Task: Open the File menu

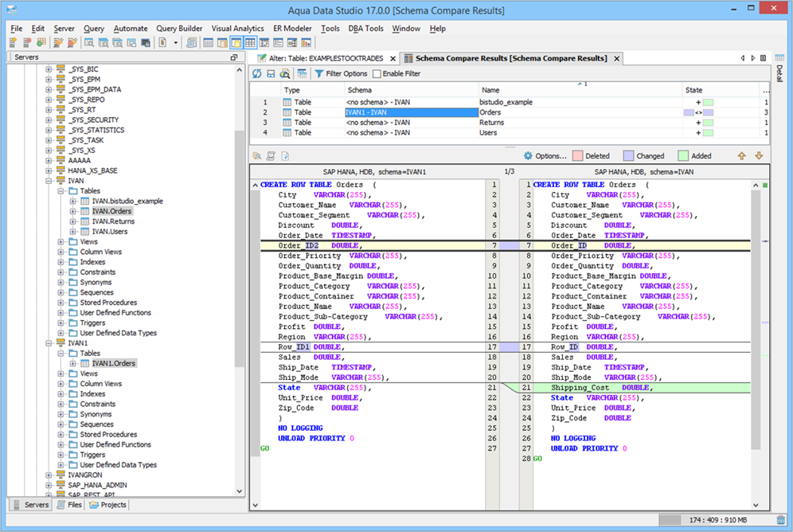Action: tap(16, 29)
